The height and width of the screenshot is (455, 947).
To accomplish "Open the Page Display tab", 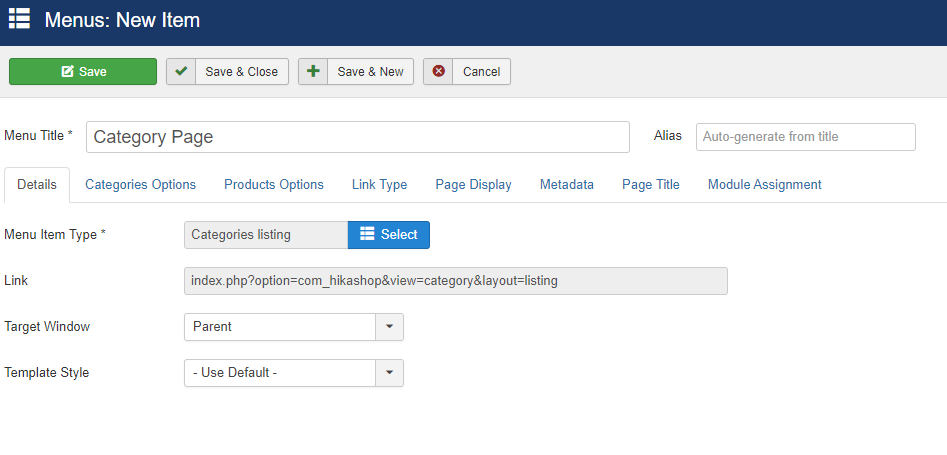I will [x=474, y=185].
